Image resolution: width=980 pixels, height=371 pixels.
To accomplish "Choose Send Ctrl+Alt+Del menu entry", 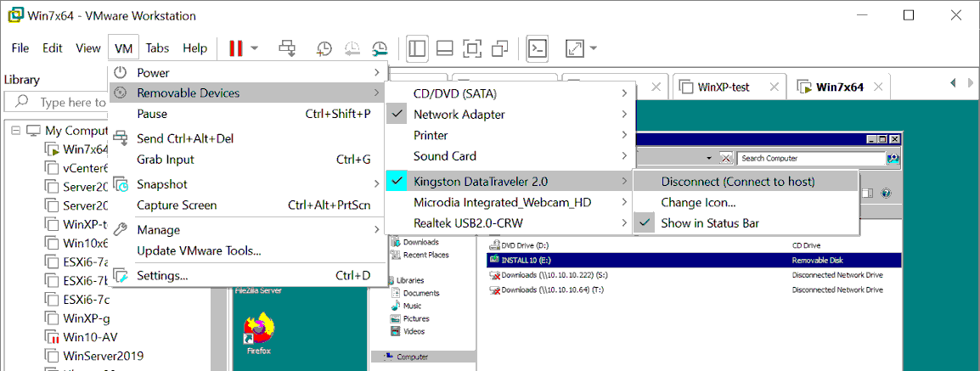I will click(248, 138).
